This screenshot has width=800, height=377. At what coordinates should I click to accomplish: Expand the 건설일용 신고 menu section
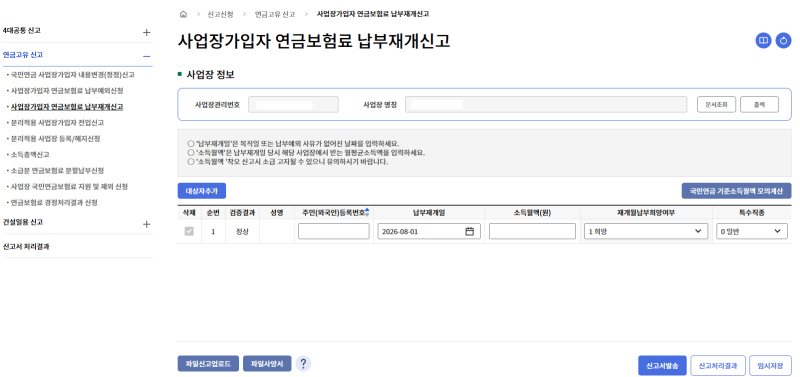146,223
